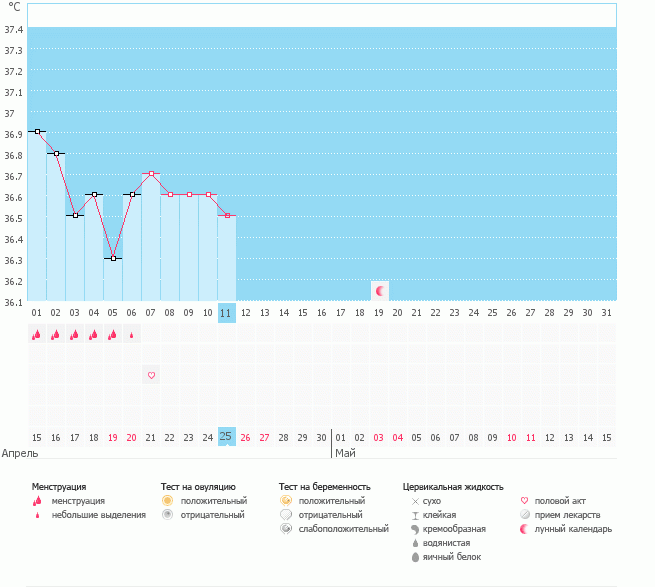Select the highlighted cycle day 11
This screenshot has width=655, height=587.
[227, 312]
